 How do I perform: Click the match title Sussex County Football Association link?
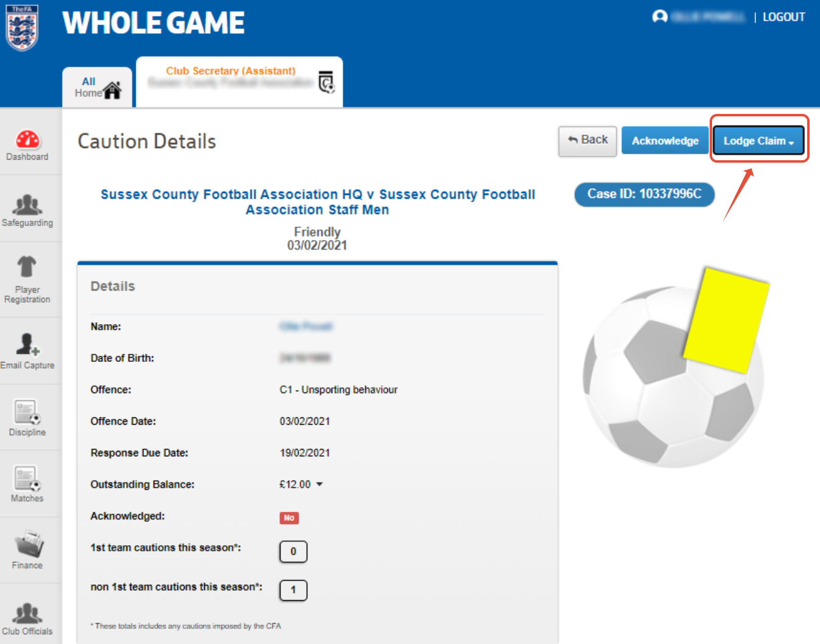(x=318, y=202)
